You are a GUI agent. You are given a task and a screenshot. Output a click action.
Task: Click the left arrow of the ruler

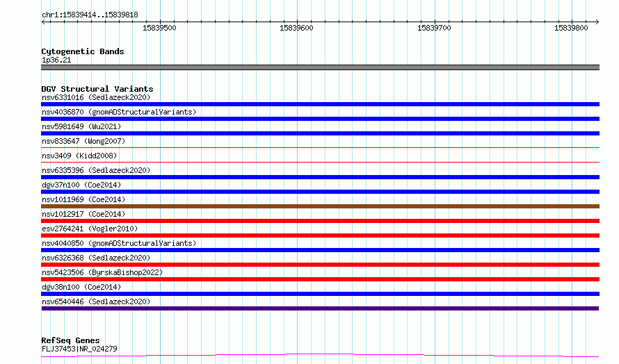[x=44, y=22]
